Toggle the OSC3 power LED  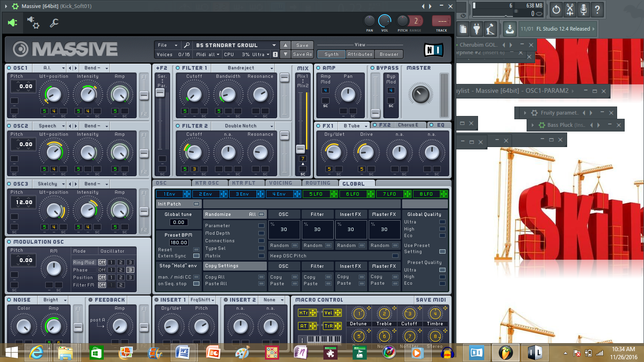(x=9, y=184)
